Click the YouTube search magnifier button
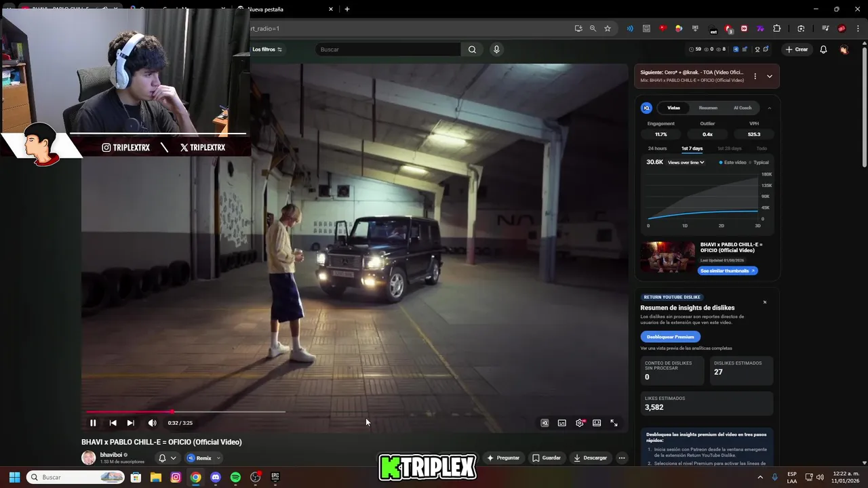This screenshot has height=488, width=868. pyautogui.click(x=472, y=49)
